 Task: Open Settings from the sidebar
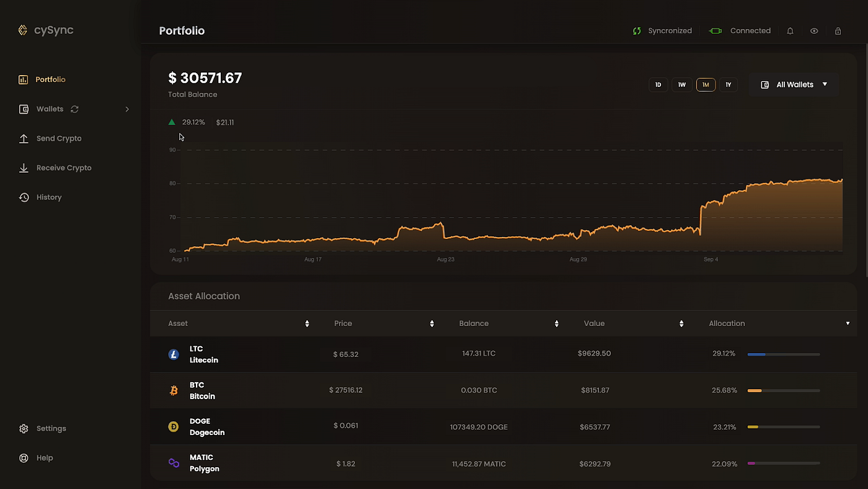[51, 429]
